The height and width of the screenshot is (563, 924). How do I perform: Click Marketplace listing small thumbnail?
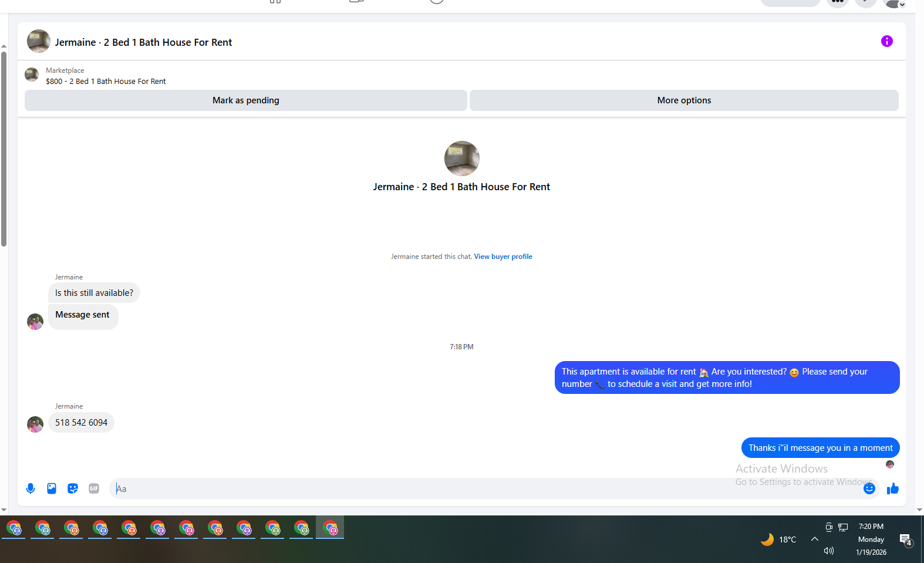click(32, 75)
